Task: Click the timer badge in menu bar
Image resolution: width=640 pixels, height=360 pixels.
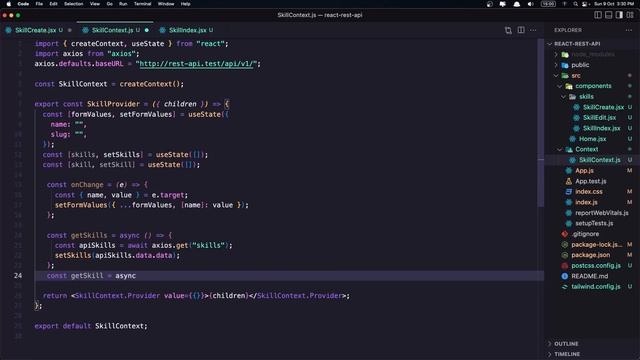Action: click(x=548, y=4)
